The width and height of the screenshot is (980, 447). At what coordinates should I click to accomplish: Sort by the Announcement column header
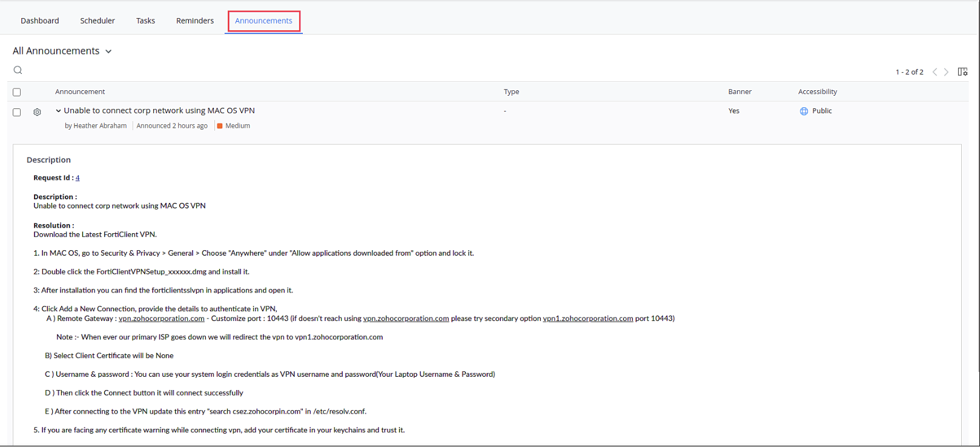[x=80, y=92]
